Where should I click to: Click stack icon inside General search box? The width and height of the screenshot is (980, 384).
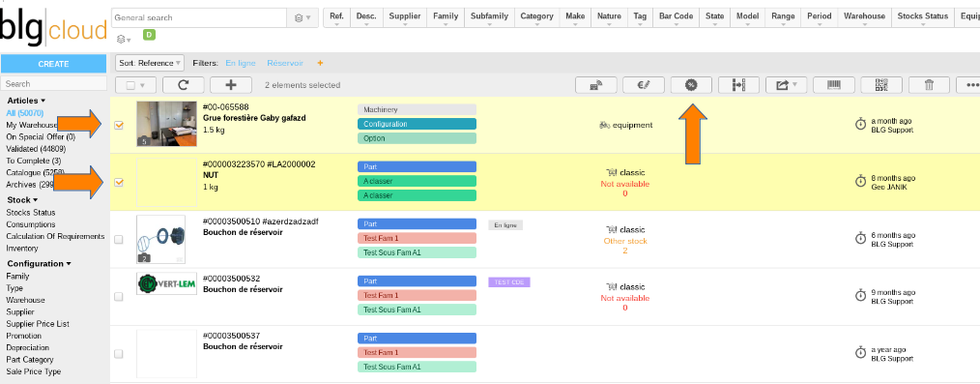pos(302,17)
